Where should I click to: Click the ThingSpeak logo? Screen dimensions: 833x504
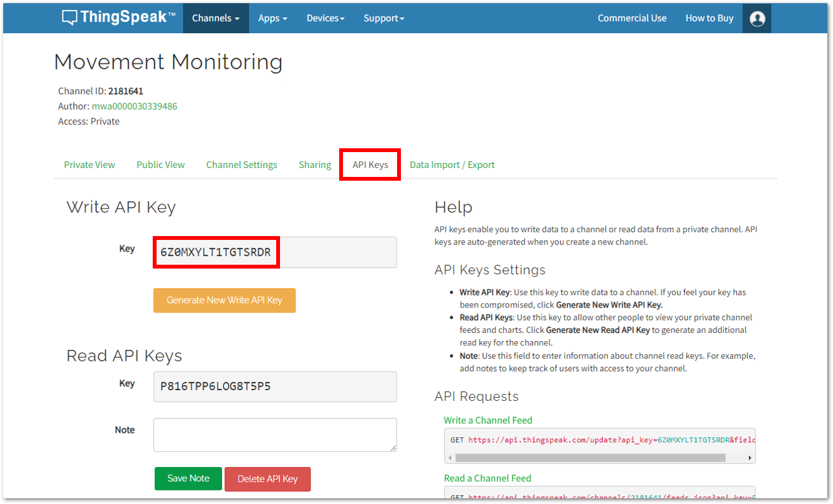click(118, 18)
